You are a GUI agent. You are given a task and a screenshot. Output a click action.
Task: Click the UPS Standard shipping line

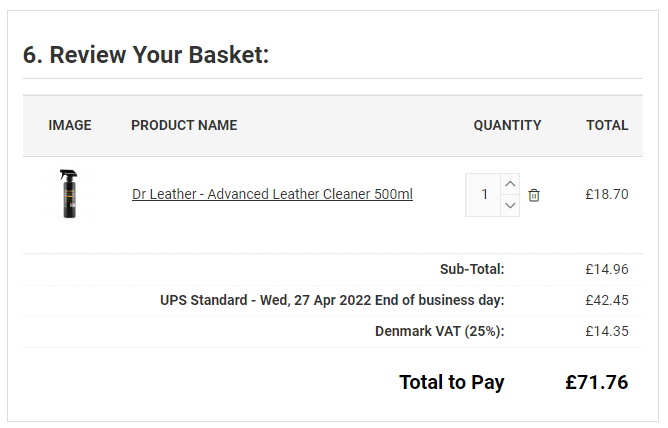[332, 300]
